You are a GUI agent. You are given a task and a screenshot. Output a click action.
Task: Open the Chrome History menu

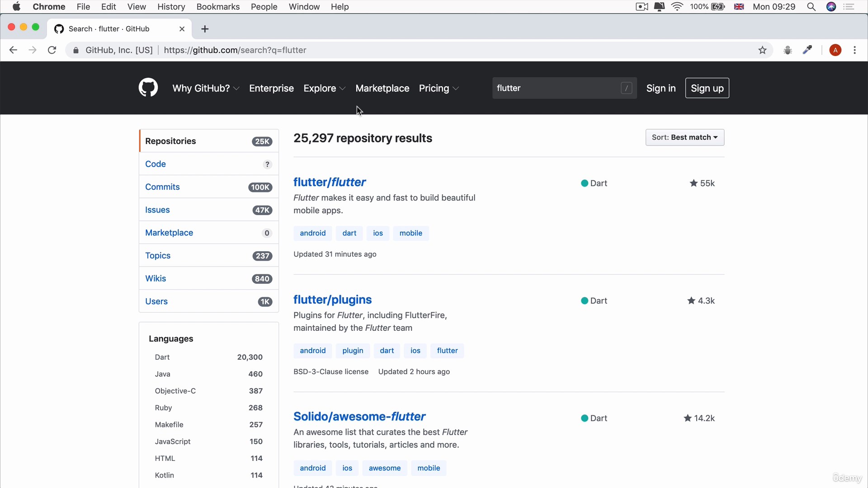point(171,7)
